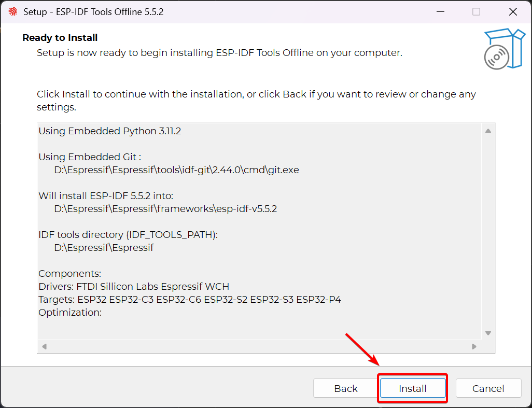Click the IDF_TOOLS_PATH directory label line

point(128,235)
